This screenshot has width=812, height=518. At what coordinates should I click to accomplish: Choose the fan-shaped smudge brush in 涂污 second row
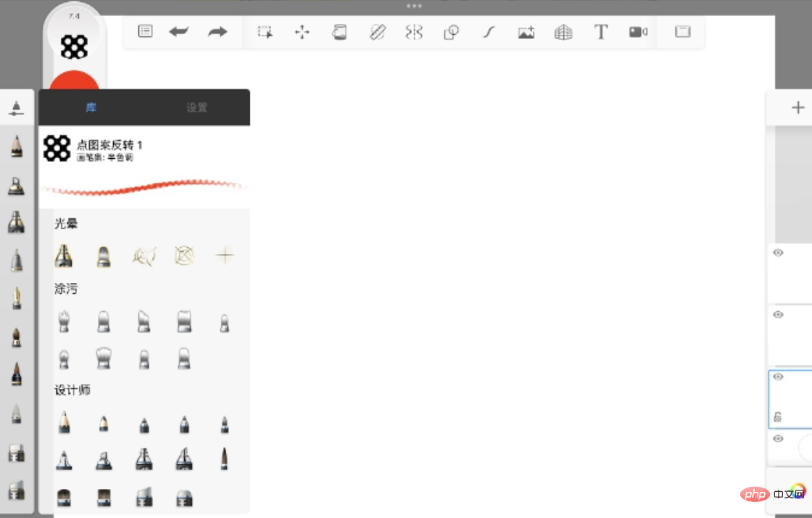pyautogui.click(x=104, y=358)
